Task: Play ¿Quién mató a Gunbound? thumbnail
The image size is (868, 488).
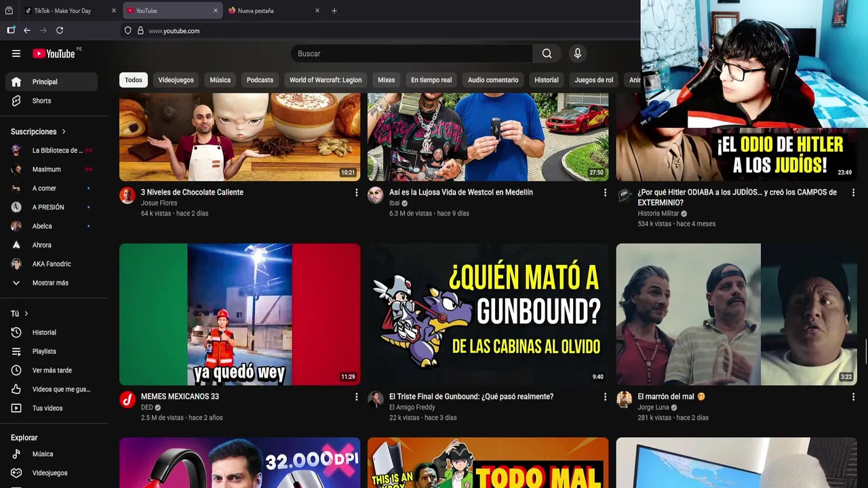Action: click(x=488, y=314)
